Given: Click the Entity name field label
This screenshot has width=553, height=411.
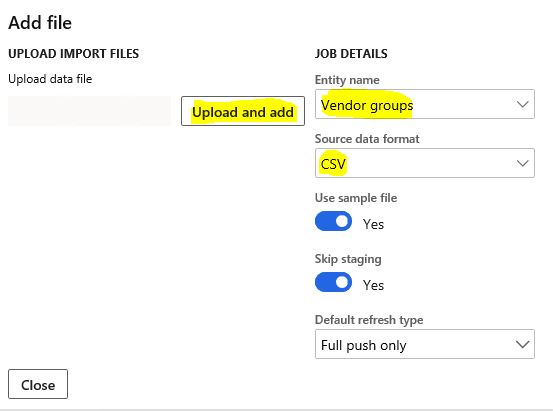Looking at the screenshot, I should [x=347, y=80].
